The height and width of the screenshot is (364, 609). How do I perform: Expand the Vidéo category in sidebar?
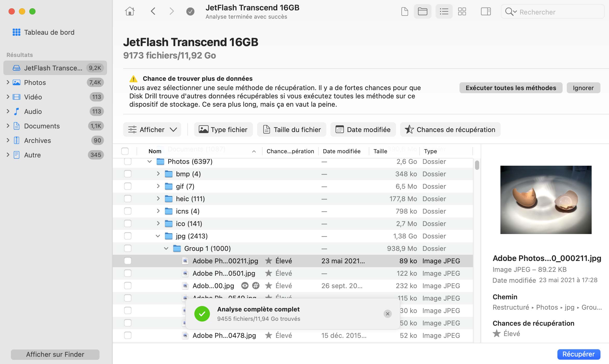8,97
